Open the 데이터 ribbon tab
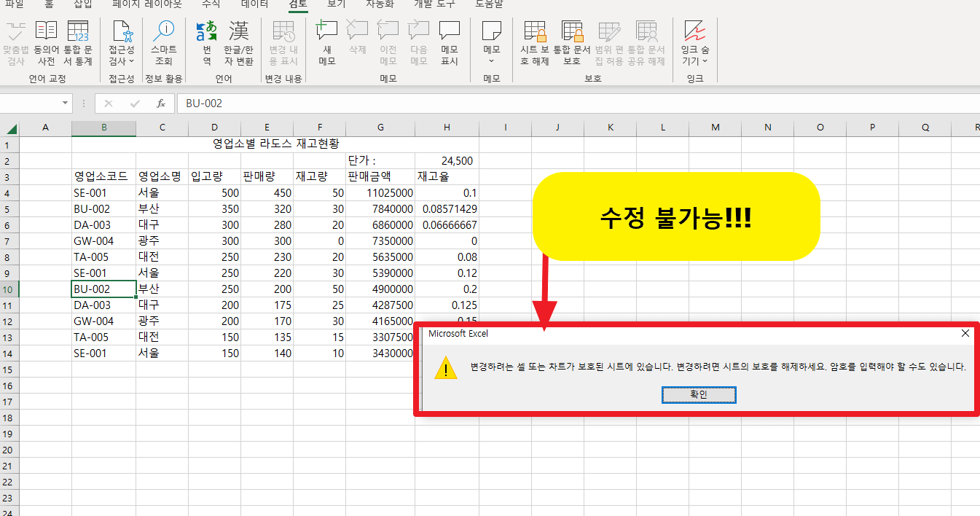Image resolution: width=980 pixels, height=516 pixels. click(254, 4)
